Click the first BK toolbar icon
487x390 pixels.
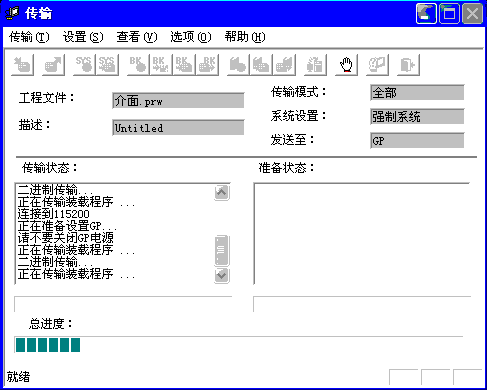click(138, 65)
